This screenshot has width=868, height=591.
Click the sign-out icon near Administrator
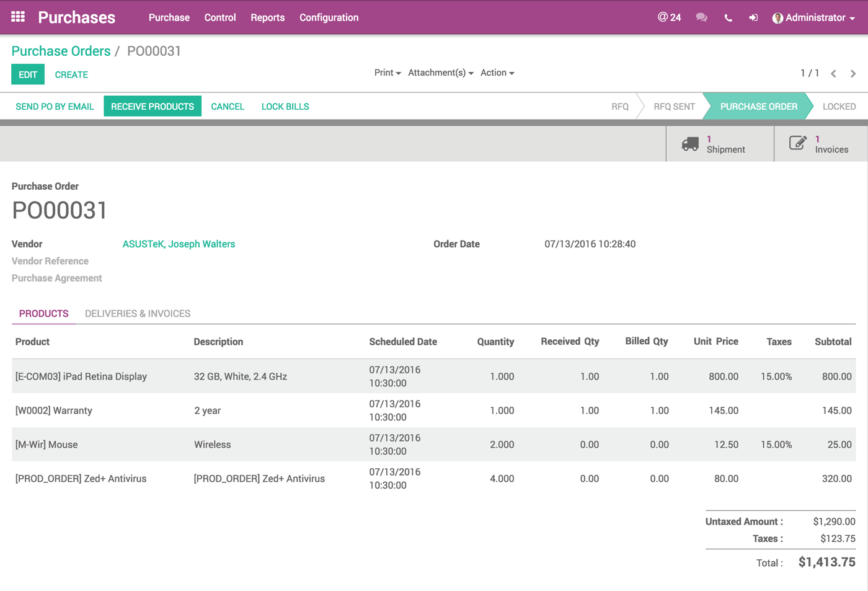[x=753, y=17]
